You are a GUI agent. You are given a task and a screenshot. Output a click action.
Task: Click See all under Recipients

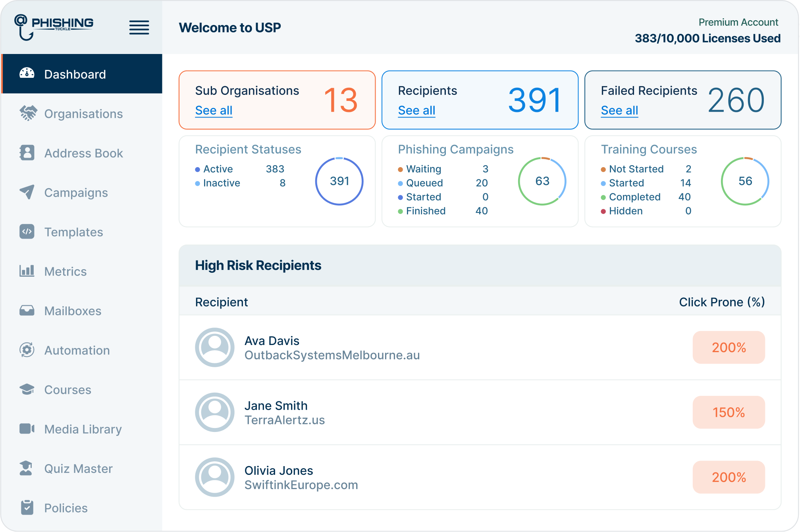(416, 110)
